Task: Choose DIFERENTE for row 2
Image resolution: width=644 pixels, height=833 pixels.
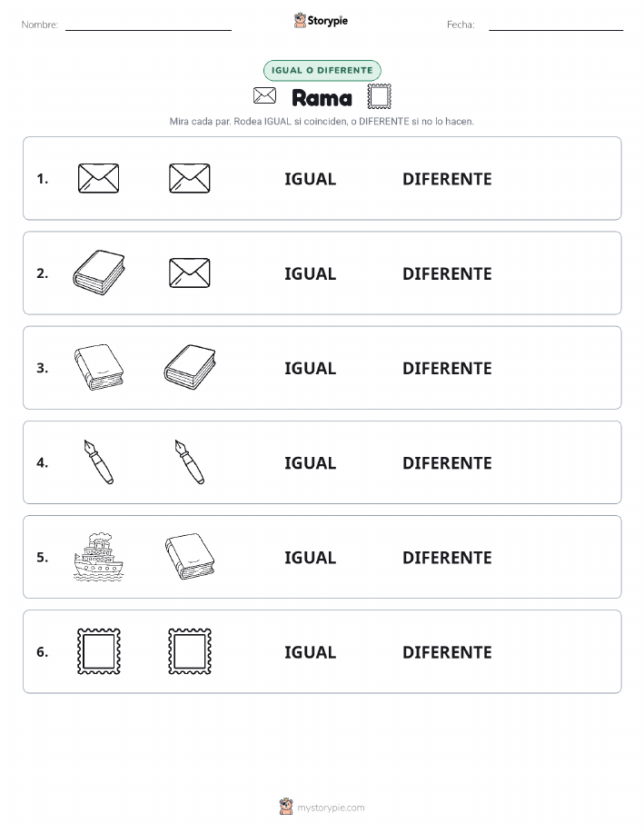Action: click(447, 273)
